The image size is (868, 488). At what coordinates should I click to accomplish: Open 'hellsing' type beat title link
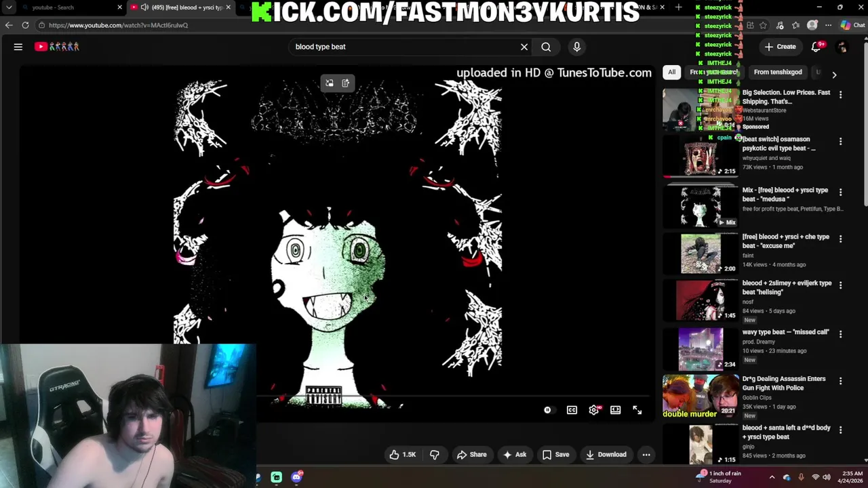coord(787,287)
